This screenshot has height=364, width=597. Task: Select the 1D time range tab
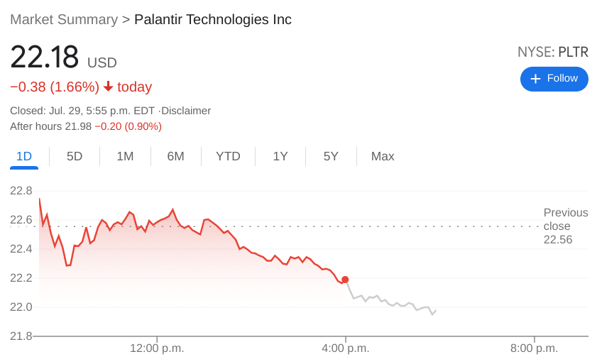tap(24, 156)
